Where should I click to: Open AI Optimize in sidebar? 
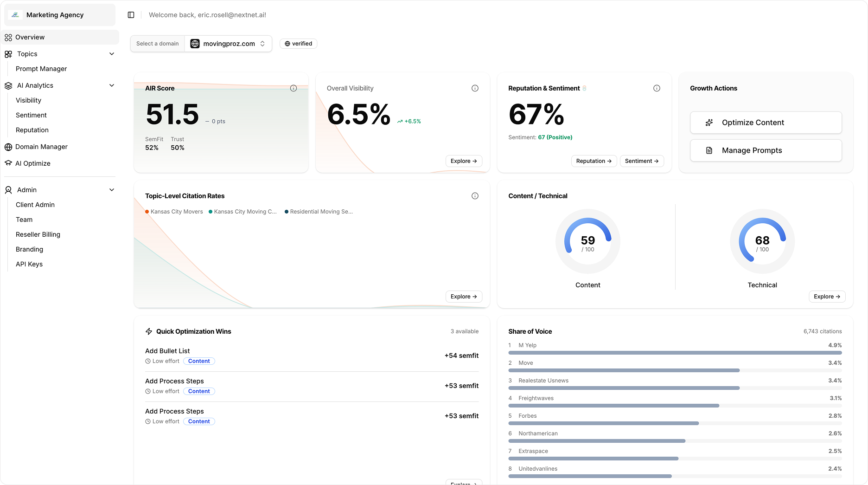coord(32,163)
